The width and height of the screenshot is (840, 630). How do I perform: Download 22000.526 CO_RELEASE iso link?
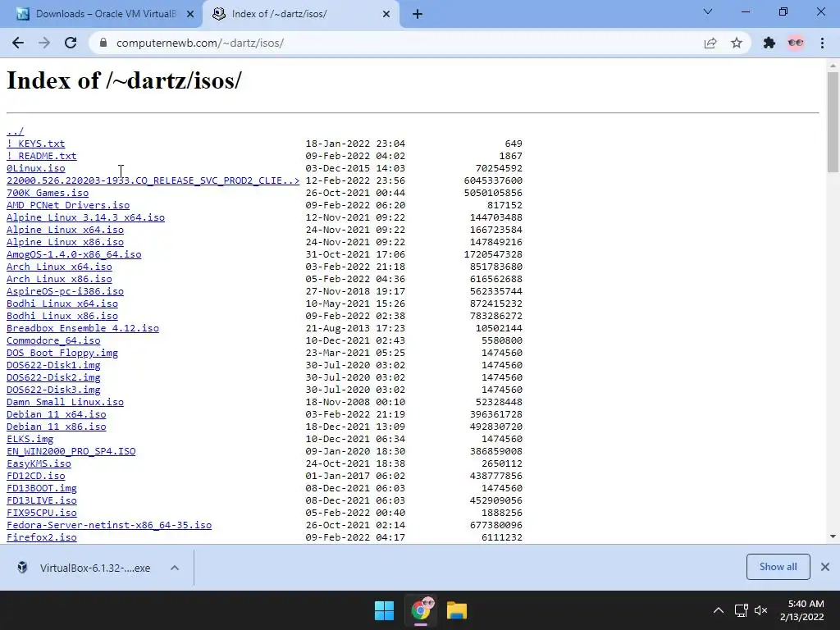click(153, 180)
